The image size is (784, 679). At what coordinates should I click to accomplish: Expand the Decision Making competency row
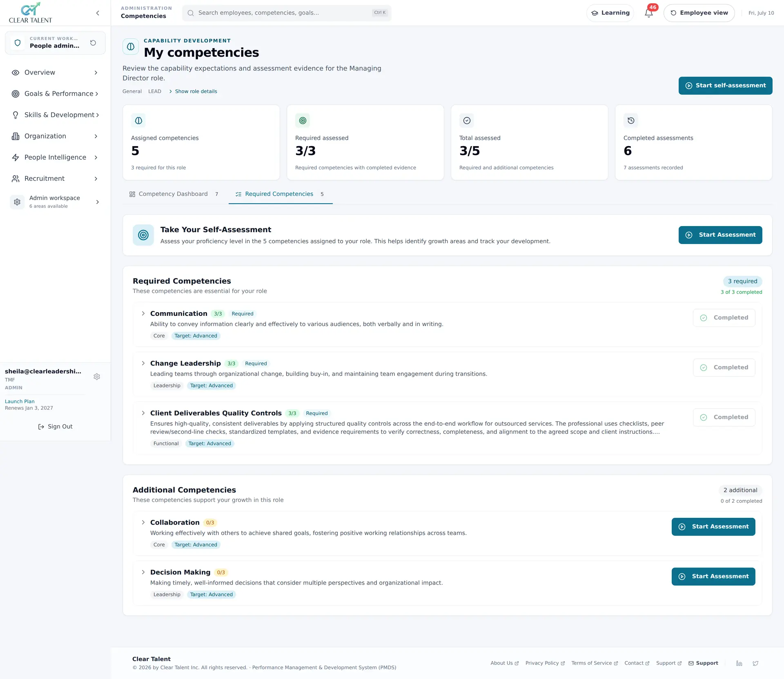(x=143, y=572)
